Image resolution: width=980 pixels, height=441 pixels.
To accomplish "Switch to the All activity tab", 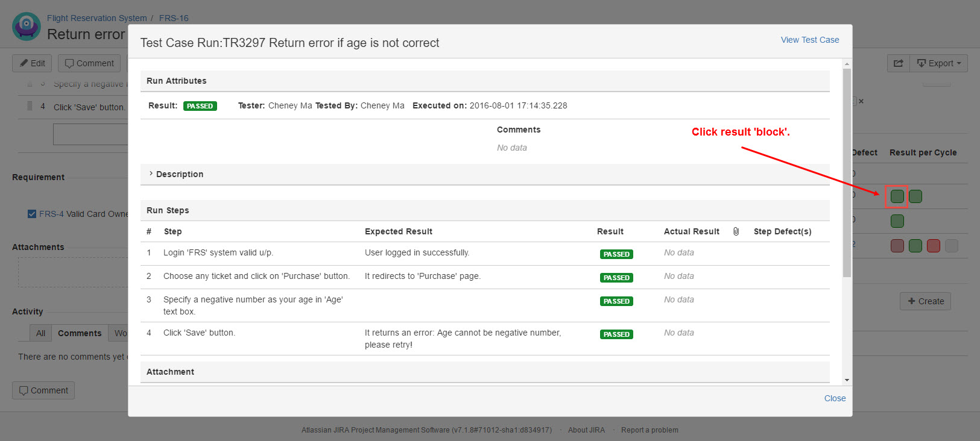I will (x=40, y=333).
